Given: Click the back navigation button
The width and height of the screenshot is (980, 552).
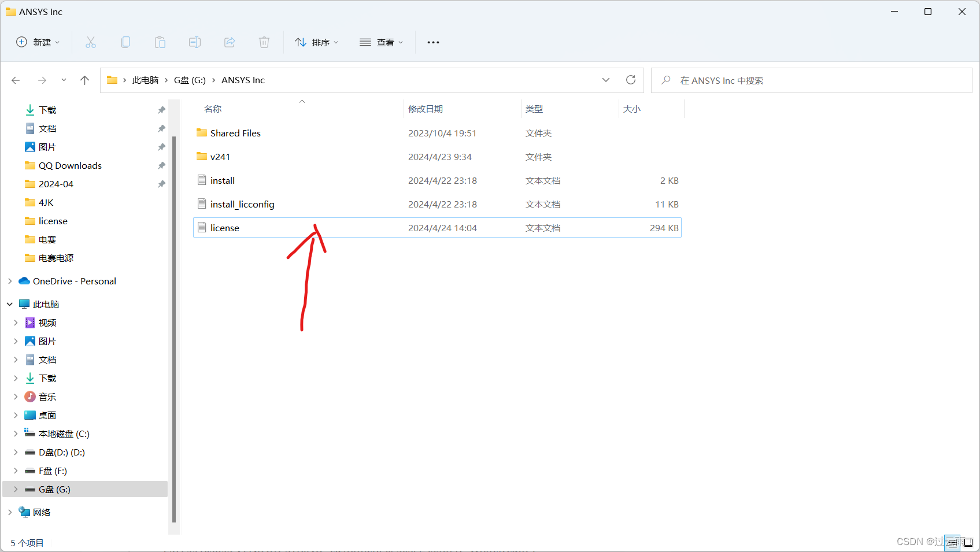Looking at the screenshot, I should tap(16, 80).
